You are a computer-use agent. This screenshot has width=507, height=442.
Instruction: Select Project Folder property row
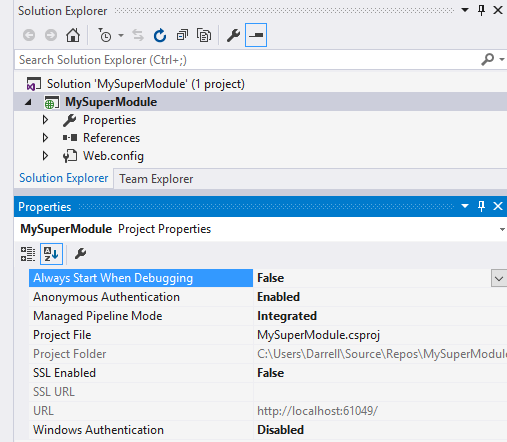(x=141, y=354)
